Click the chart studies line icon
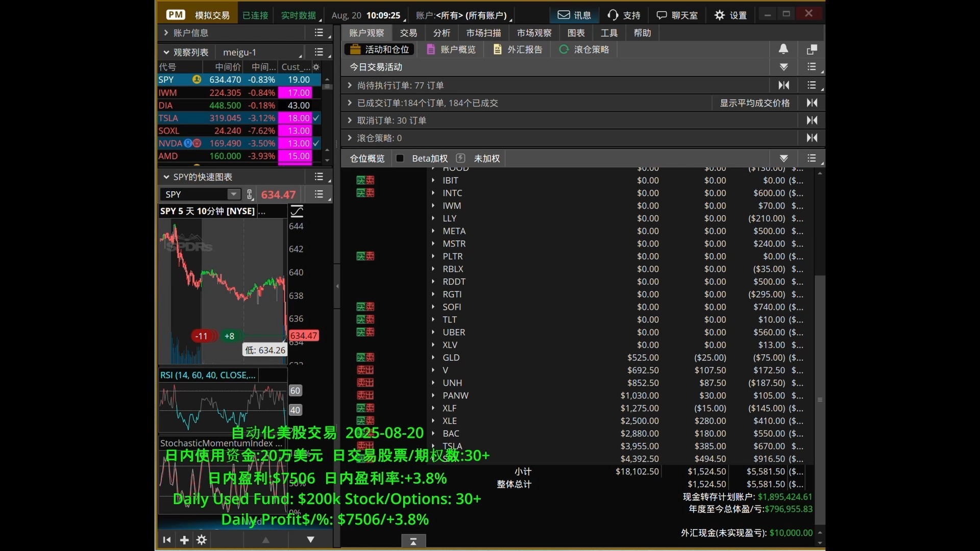 pyautogui.click(x=297, y=211)
